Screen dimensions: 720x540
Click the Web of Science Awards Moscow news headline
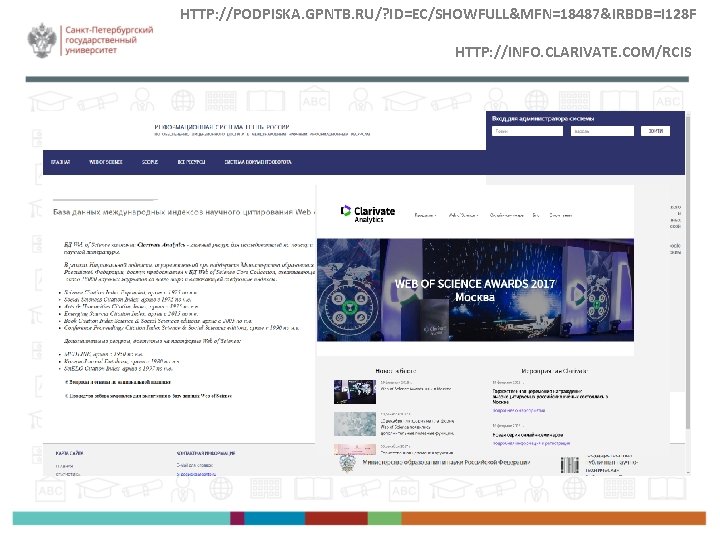(416, 388)
